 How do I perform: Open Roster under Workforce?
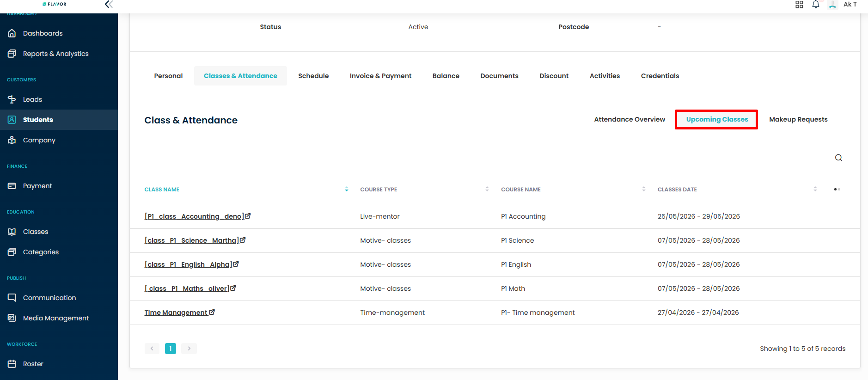[x=33, y=364]
